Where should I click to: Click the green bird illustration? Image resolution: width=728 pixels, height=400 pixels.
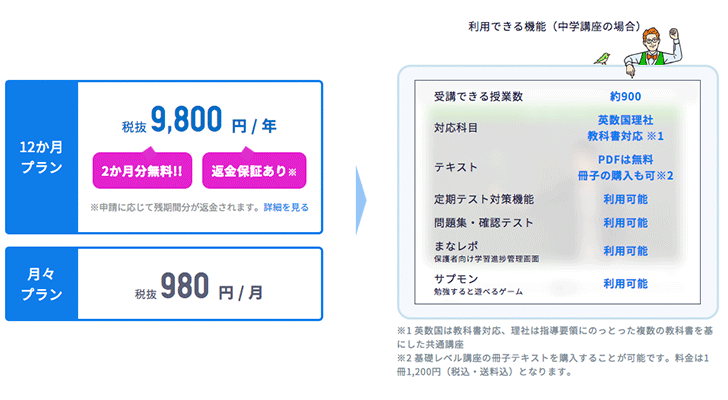pos(602,59)
